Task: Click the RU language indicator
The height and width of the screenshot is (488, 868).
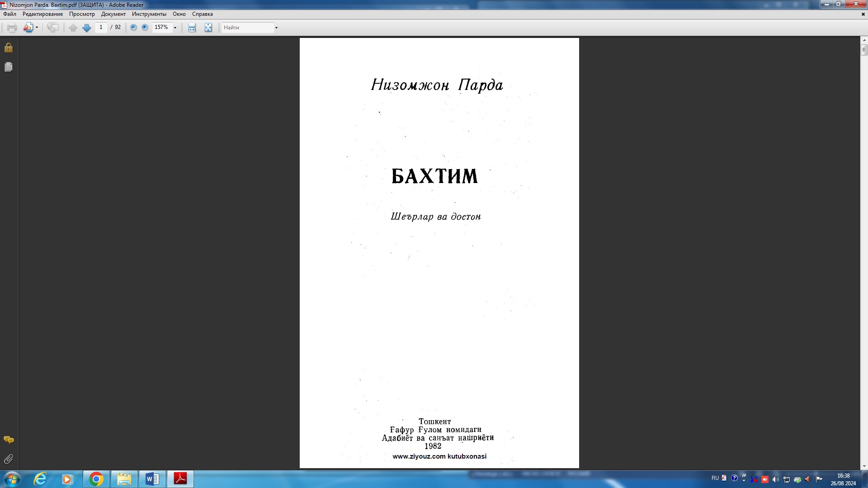Action: pyautogui.click(x=715, y=478)
